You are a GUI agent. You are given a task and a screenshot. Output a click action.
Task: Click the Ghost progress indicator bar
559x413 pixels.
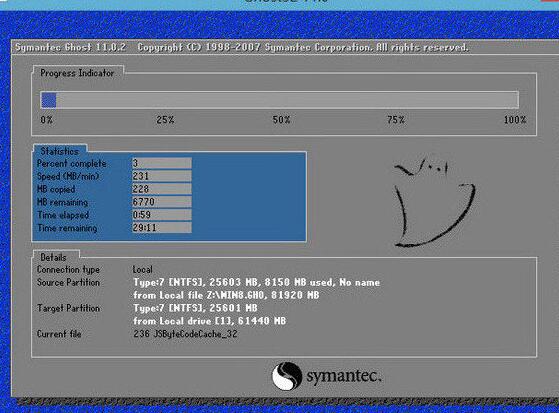[x=280, y=100]
